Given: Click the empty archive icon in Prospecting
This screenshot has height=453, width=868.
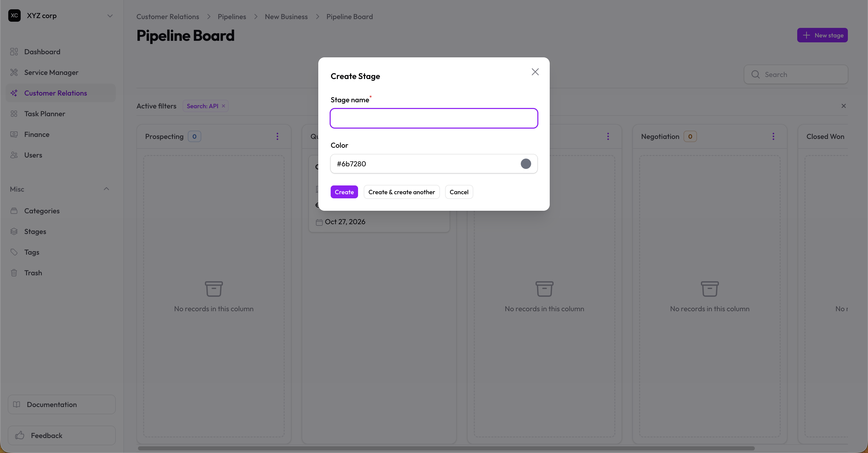Looking at the screenshot, I should point(214,289).
